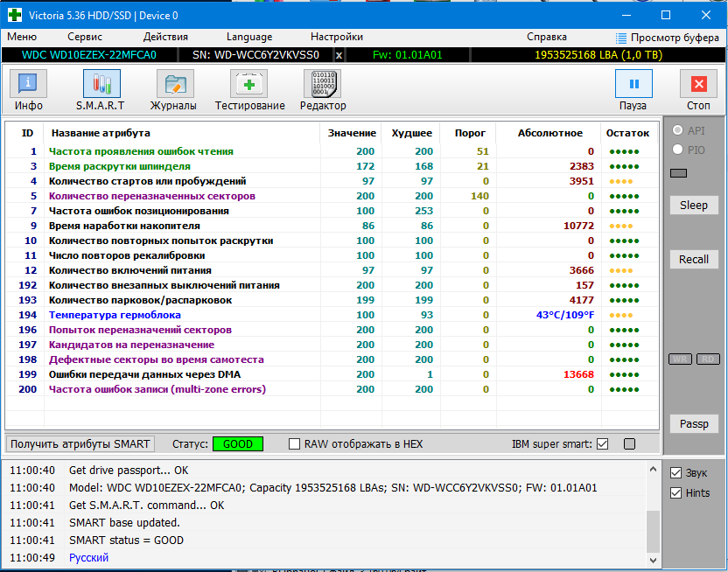Select the API radio option
The height and width of the screenshot is (572, 728).
678,130
